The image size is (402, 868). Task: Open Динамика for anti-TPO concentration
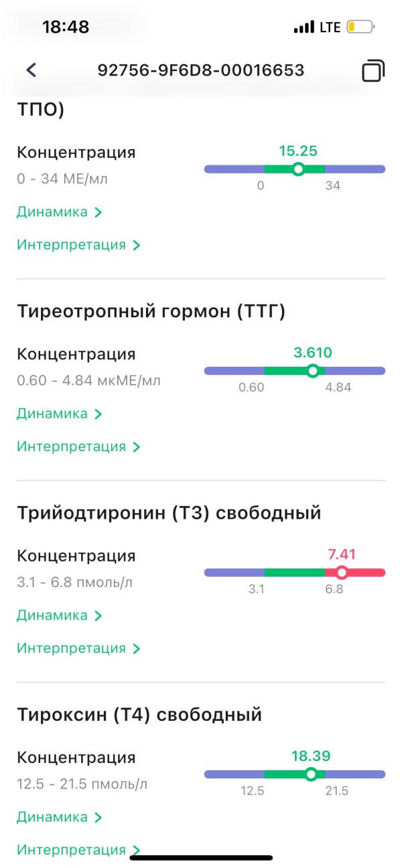[59, 212]
